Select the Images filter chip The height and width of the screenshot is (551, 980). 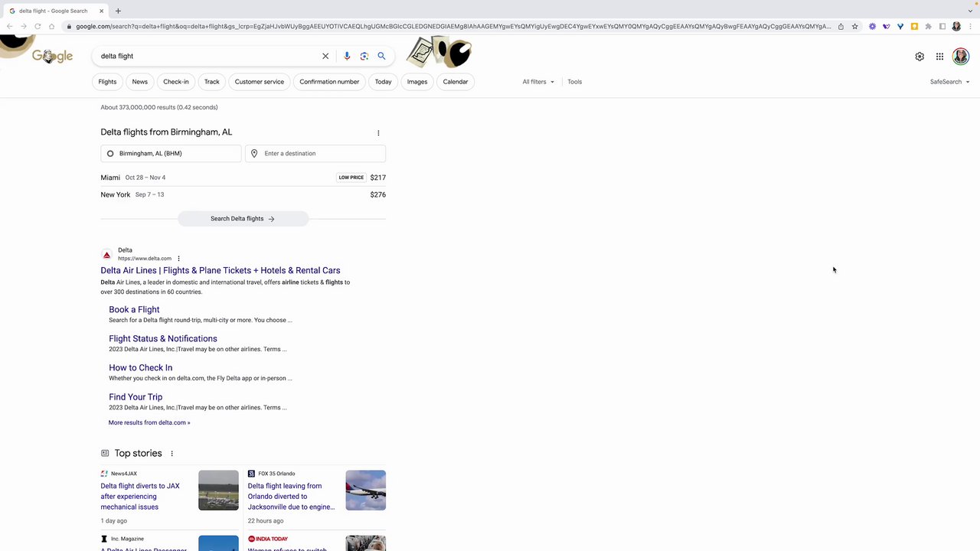(x=417, y=82)
